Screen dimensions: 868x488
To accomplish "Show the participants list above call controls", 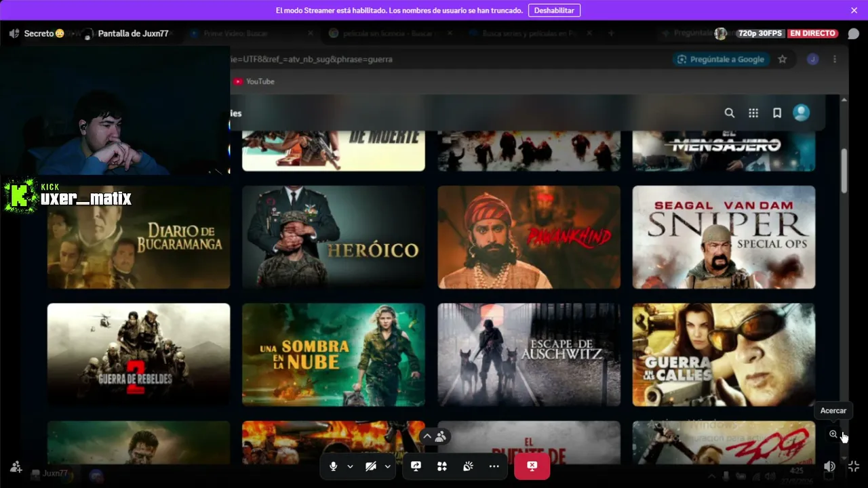I will tap(434, 436).
